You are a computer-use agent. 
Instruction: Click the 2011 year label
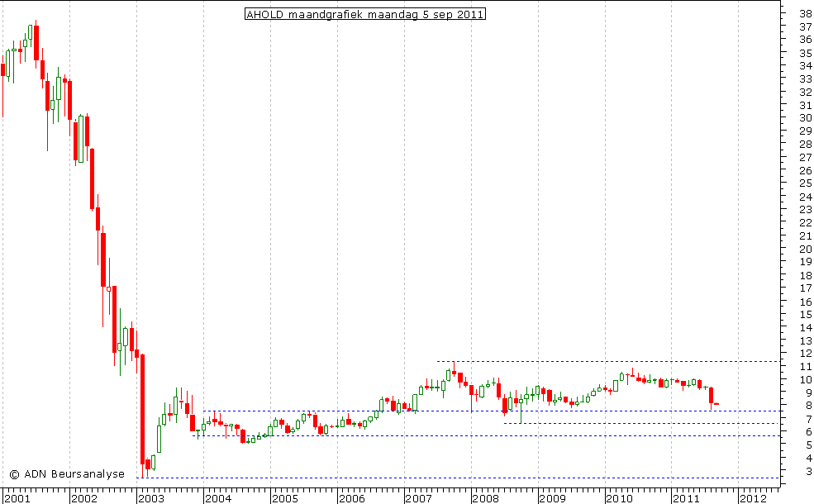pos(686,499)
